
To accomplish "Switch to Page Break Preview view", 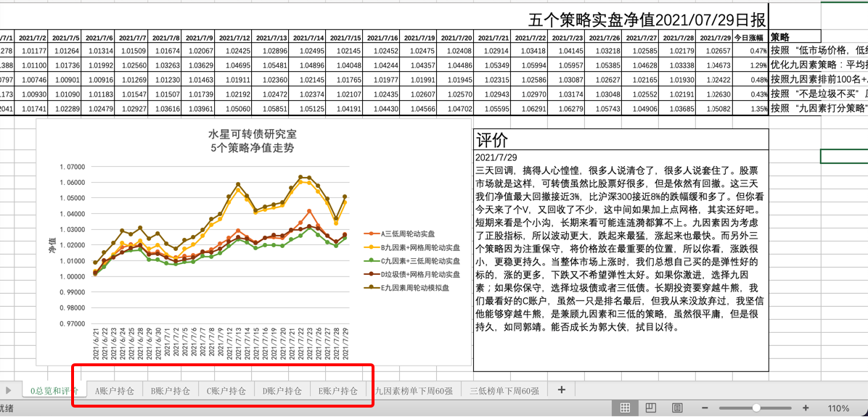I will tap(676, 408).
